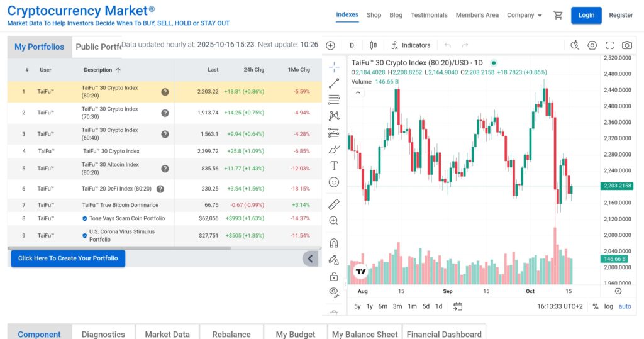The width and height of the screenshot is (644, 339).
Task: Open the candlestick chart style icon
Action: point(373,45)
